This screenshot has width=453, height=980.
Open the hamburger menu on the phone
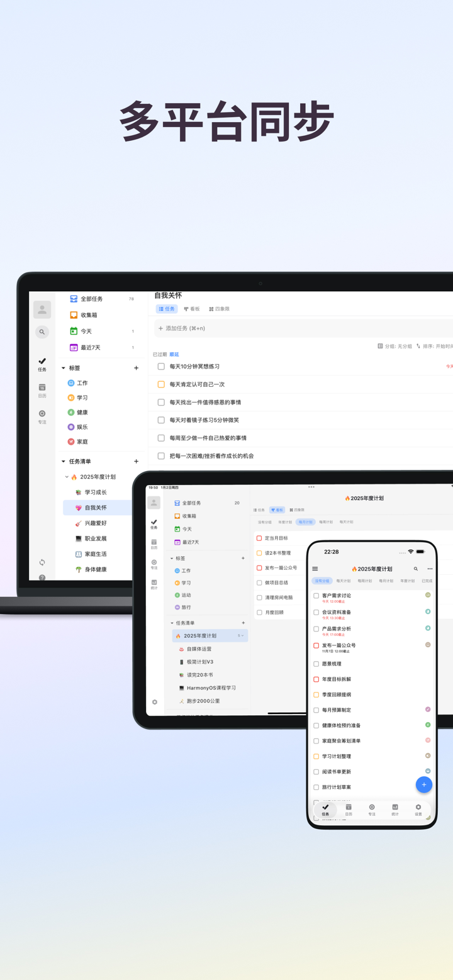point(315,569)
